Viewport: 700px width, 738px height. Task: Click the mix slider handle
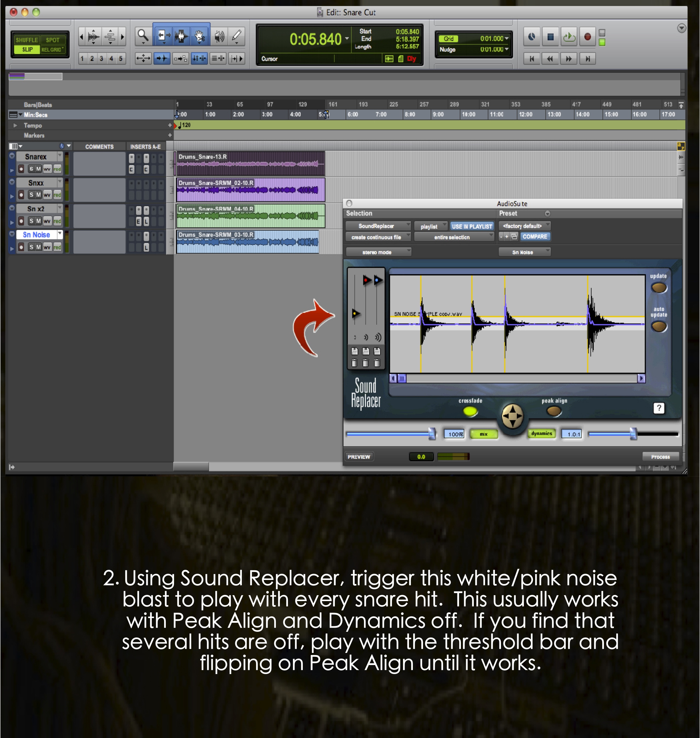coord(432,434)
